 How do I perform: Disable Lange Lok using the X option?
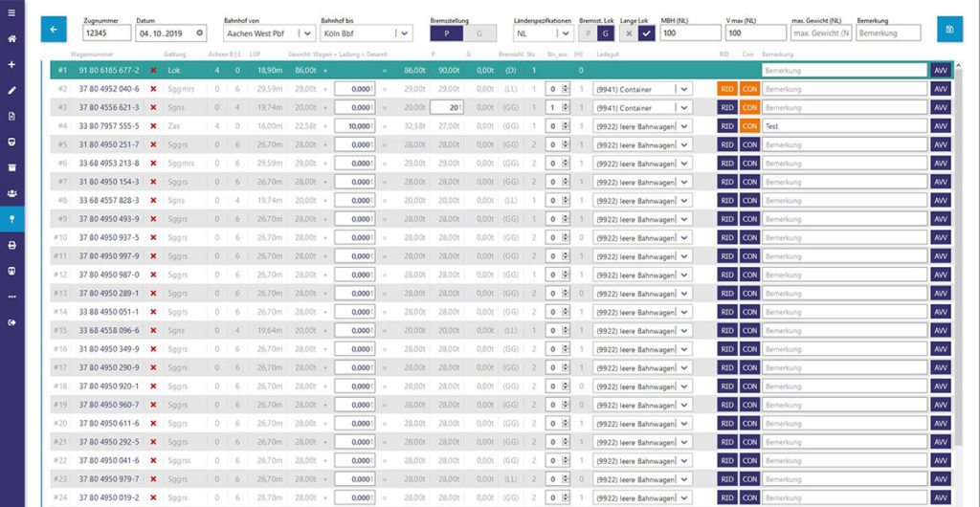[628, 33]
